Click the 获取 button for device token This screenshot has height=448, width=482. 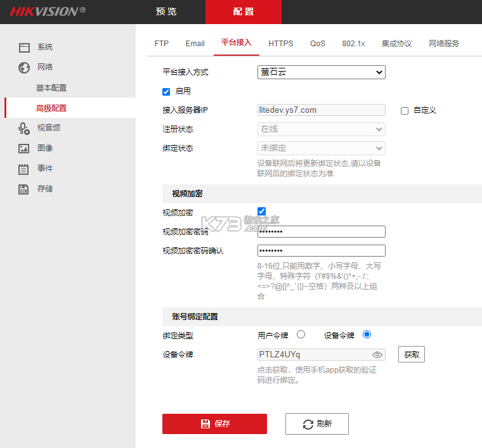pyautogui.click(x=412, y=354)
